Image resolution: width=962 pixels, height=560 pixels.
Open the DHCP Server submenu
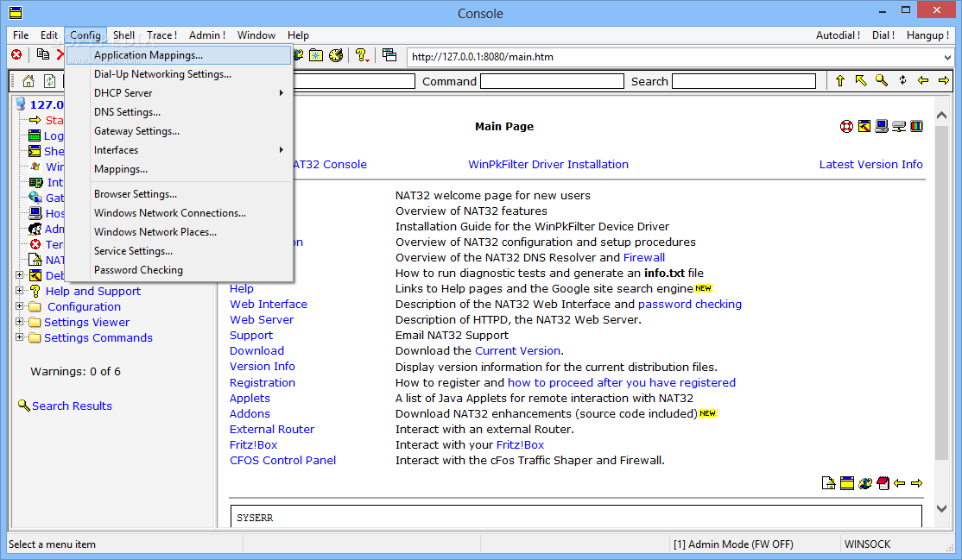(179, 93)
